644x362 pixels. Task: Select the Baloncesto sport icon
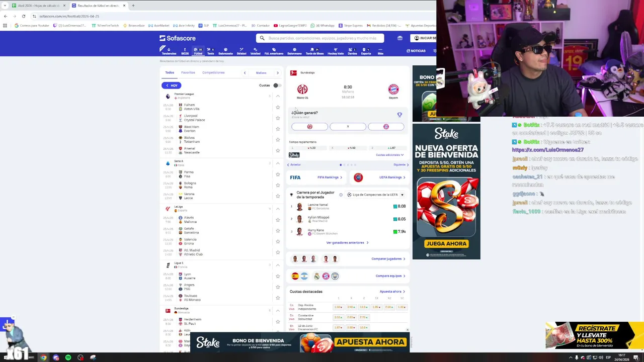[x=225, y=51]
